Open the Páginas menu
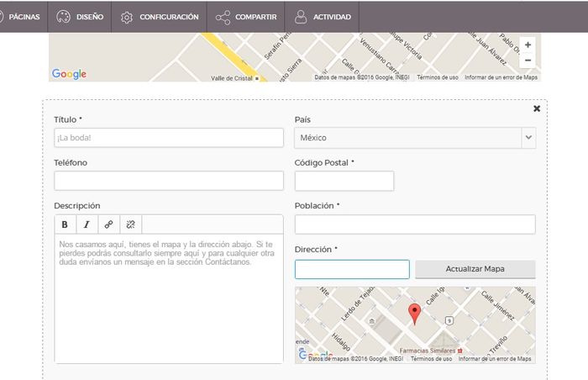Viewport: 588px width, 380px height. coord(23,17)
